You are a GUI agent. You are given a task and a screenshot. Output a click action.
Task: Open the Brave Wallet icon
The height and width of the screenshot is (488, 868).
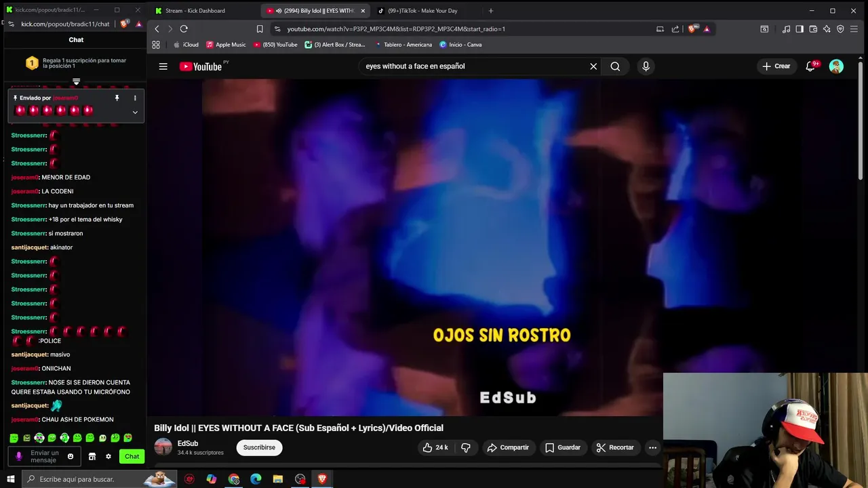(x=813, y=29)
